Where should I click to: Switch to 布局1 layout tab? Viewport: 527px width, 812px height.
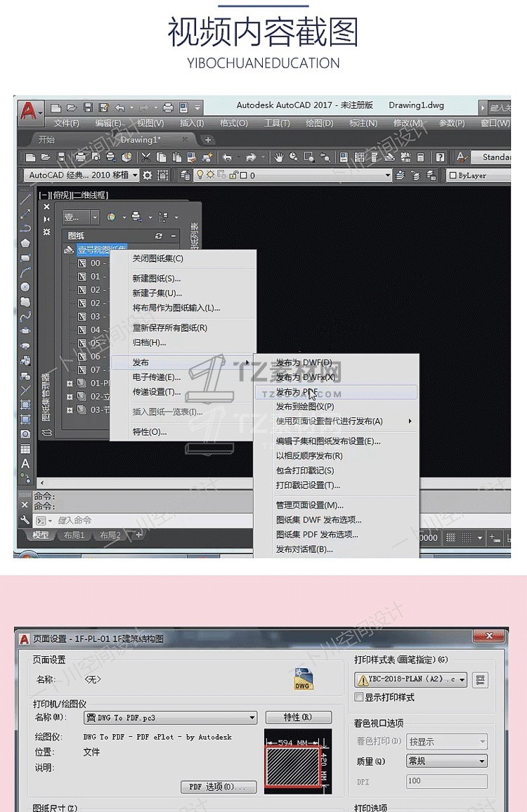(74, 535)
